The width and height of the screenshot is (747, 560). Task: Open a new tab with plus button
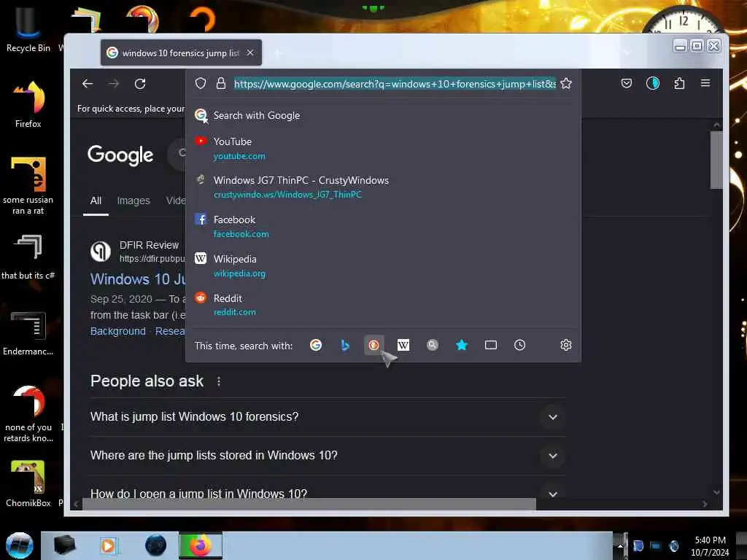(278, 52)
